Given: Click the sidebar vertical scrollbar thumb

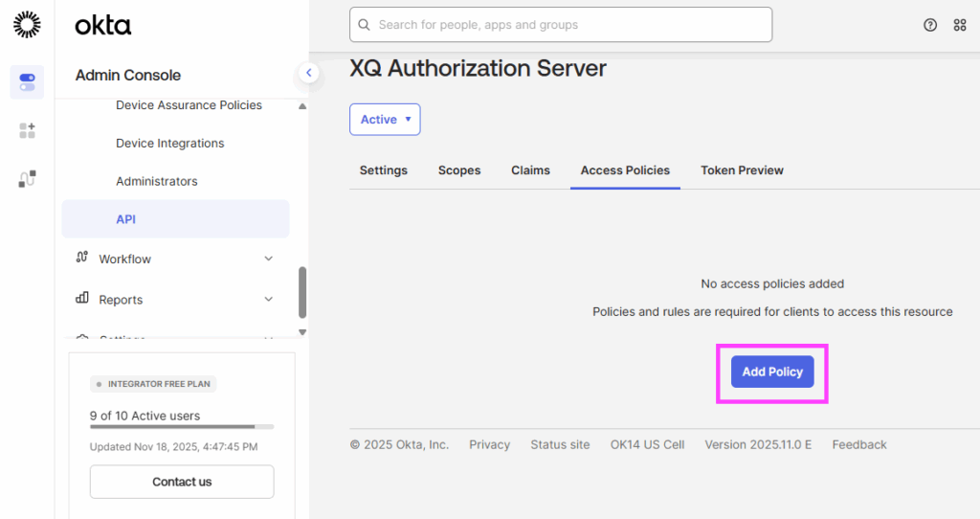Looking at the screenshot, I should (x=302, y=292).
